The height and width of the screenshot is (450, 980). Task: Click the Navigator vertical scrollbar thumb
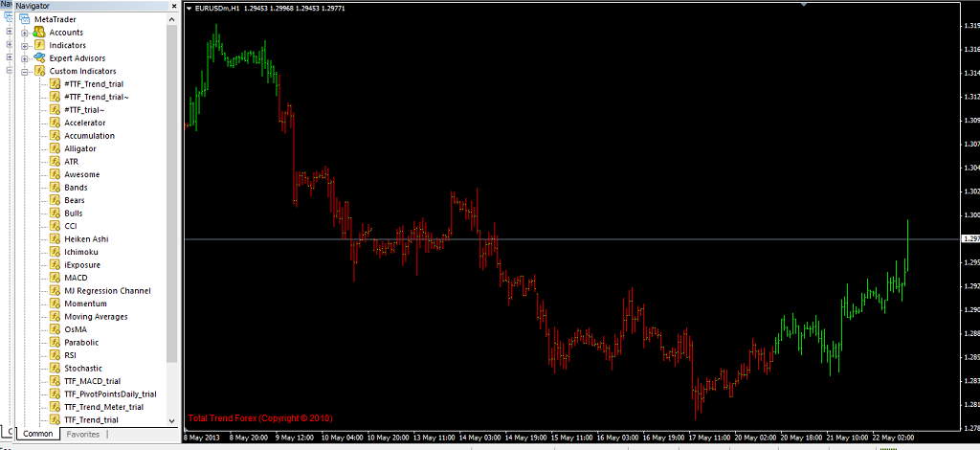(x=172, y=193)
